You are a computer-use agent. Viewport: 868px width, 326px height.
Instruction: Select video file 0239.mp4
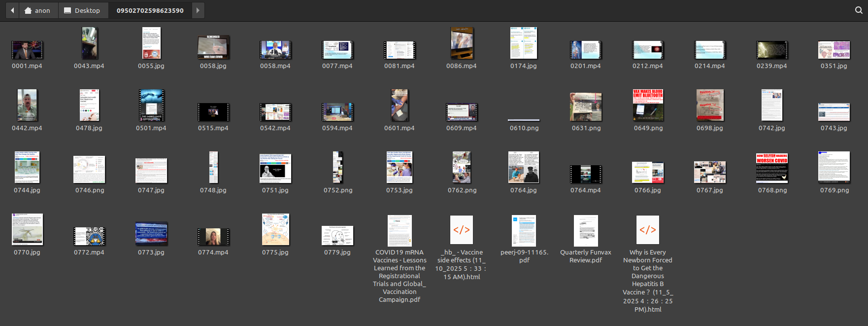click(772, 50)
